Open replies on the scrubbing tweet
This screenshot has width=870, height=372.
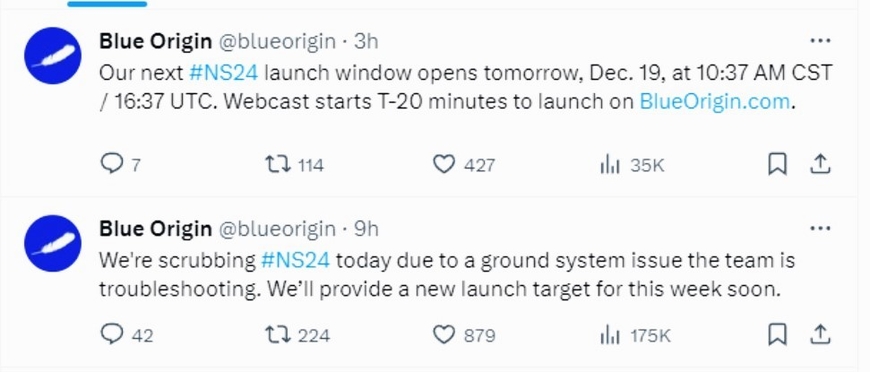point(127,335)
